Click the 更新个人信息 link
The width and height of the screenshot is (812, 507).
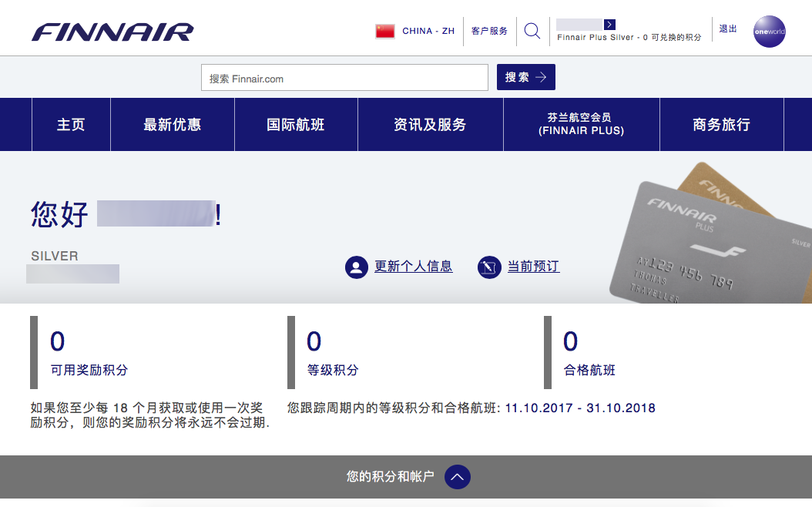click(x=413, y=267)
